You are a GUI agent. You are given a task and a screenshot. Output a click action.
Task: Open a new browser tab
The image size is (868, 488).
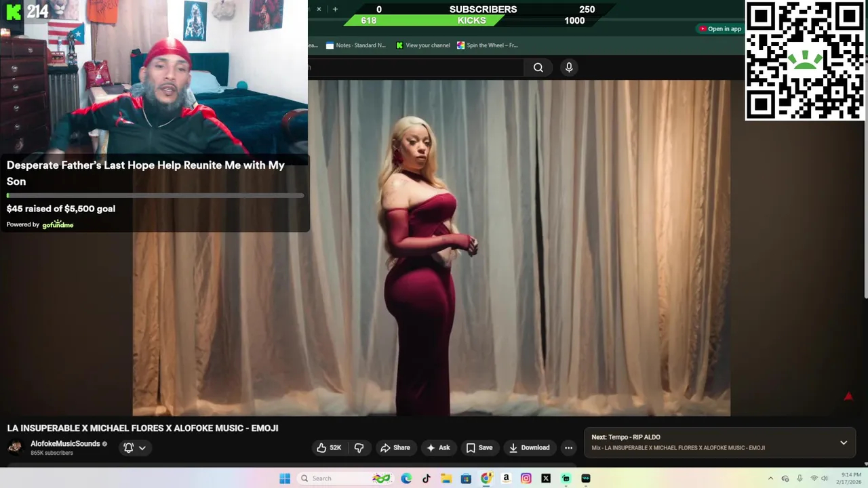point(335,9)
